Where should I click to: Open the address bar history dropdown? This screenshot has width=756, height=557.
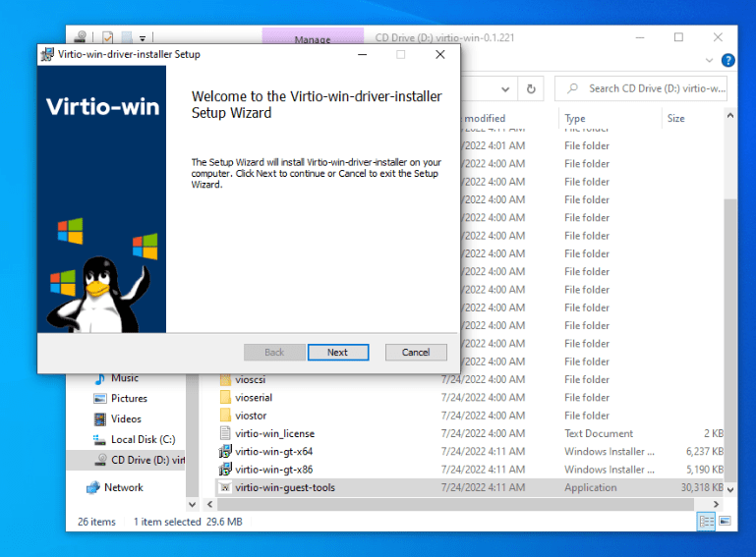[x=504, y=89]
